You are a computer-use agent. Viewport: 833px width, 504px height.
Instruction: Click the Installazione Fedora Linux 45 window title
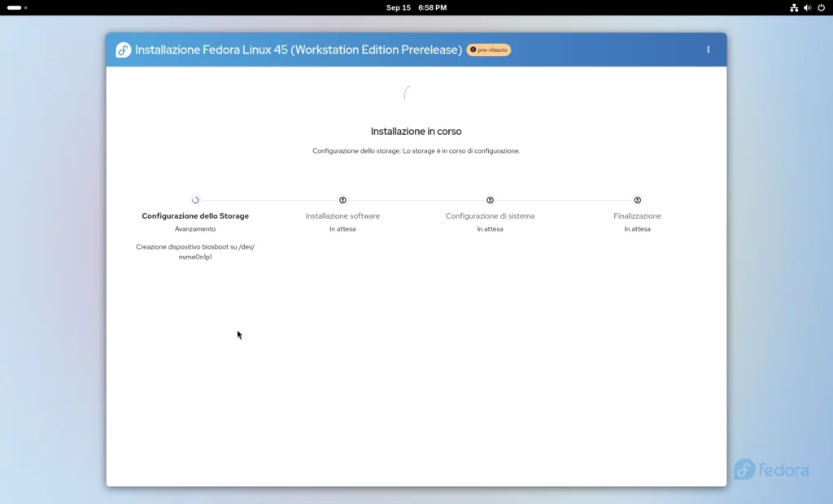(299, 50)
